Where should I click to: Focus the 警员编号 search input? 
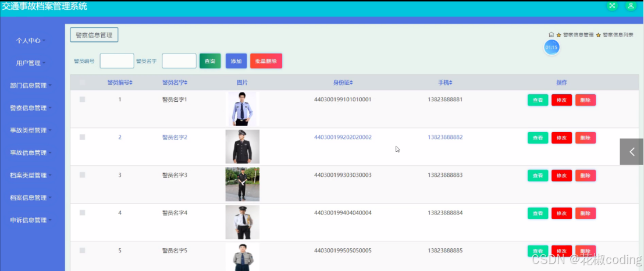pyautogui.click(x=117, y=60)
